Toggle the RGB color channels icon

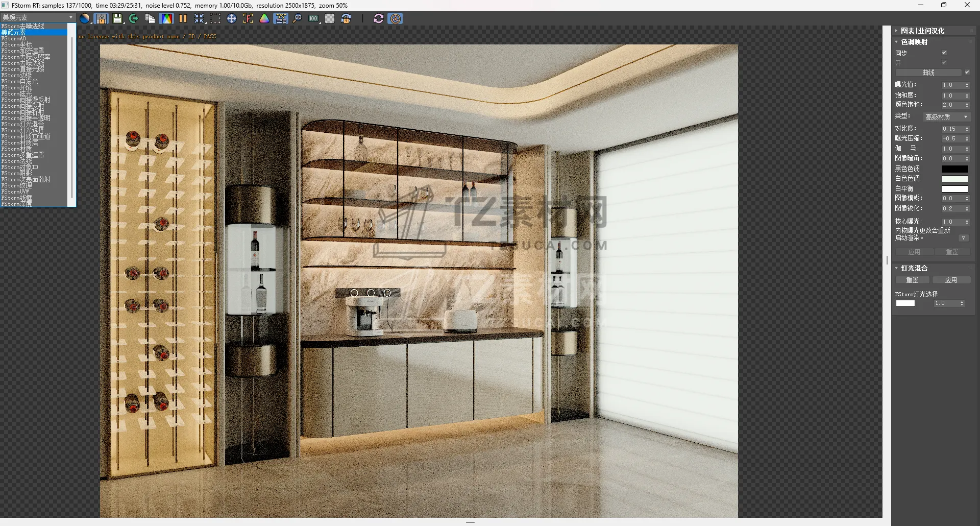[x=166, y=19]
